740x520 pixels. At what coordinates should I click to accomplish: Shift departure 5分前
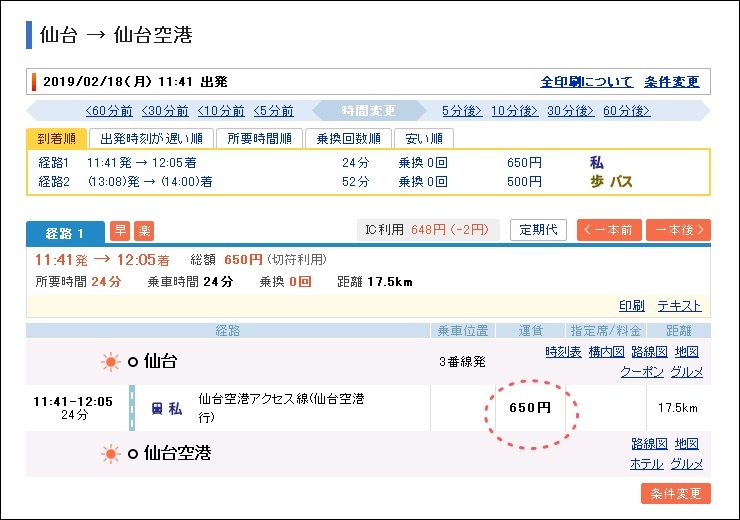tap(274, 111)
